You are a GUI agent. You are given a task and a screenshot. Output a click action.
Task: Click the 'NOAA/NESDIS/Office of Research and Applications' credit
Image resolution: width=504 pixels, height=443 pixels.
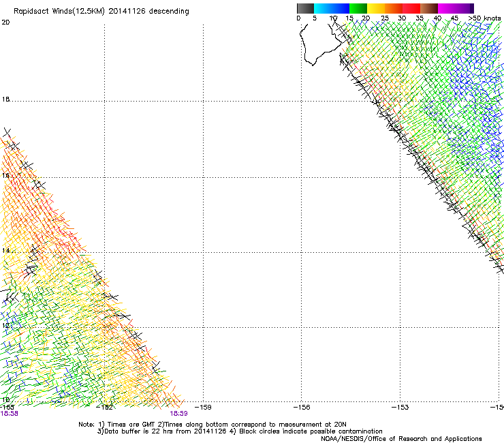point(401,439)
